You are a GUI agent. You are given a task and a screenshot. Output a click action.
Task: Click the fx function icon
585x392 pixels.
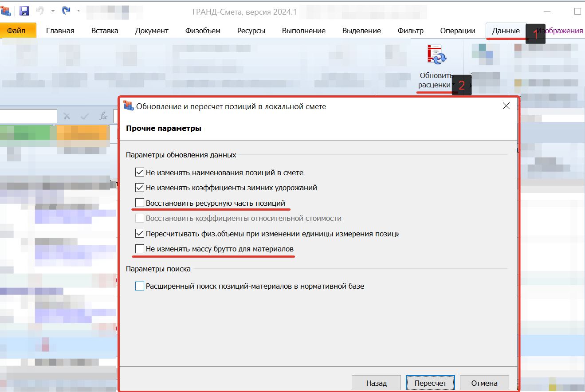click(103, 116)
